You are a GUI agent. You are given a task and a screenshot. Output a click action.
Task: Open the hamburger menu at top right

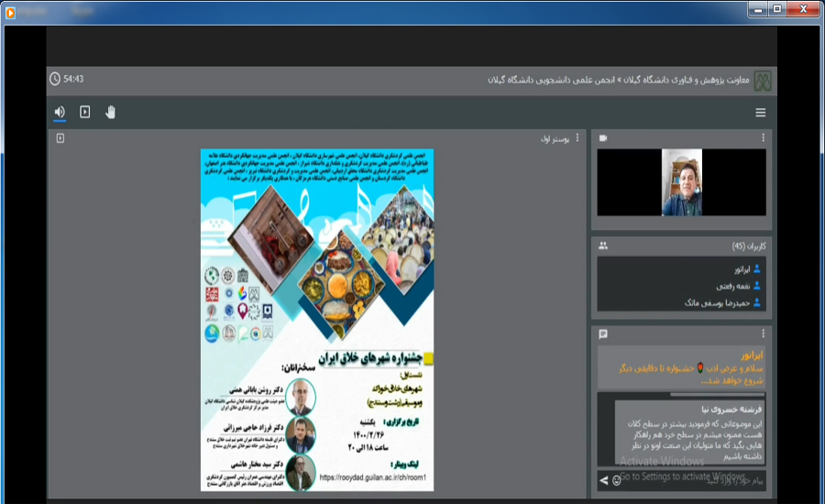coord(760,113)
